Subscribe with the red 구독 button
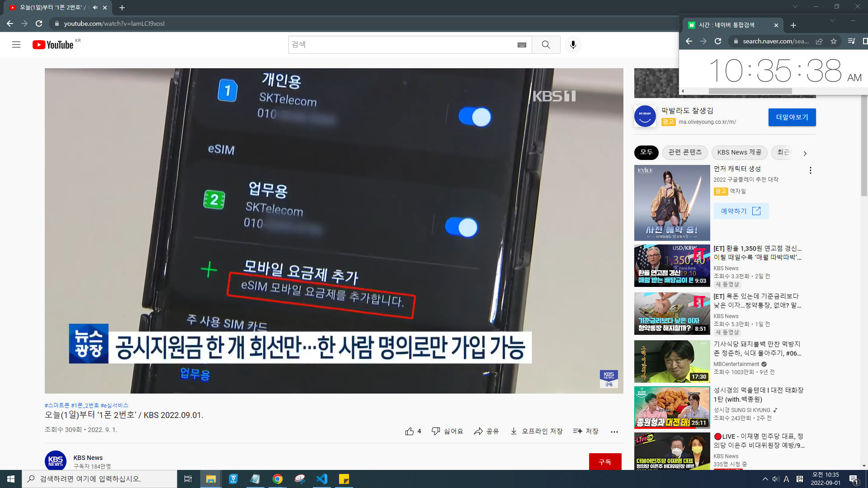868x488 pixels. point(605,461)
